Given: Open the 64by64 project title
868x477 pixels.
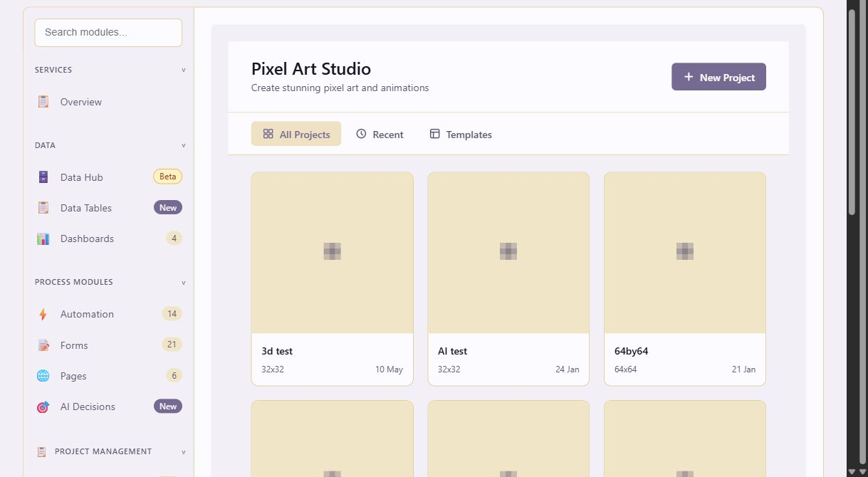Looking at the screenshot, I should (x=632, y=351).
